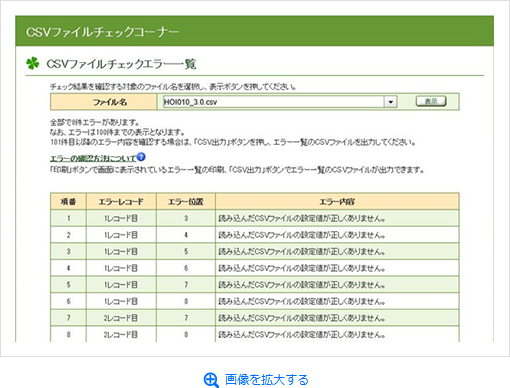Click 1レコード目 in row 4

point(121,268)
